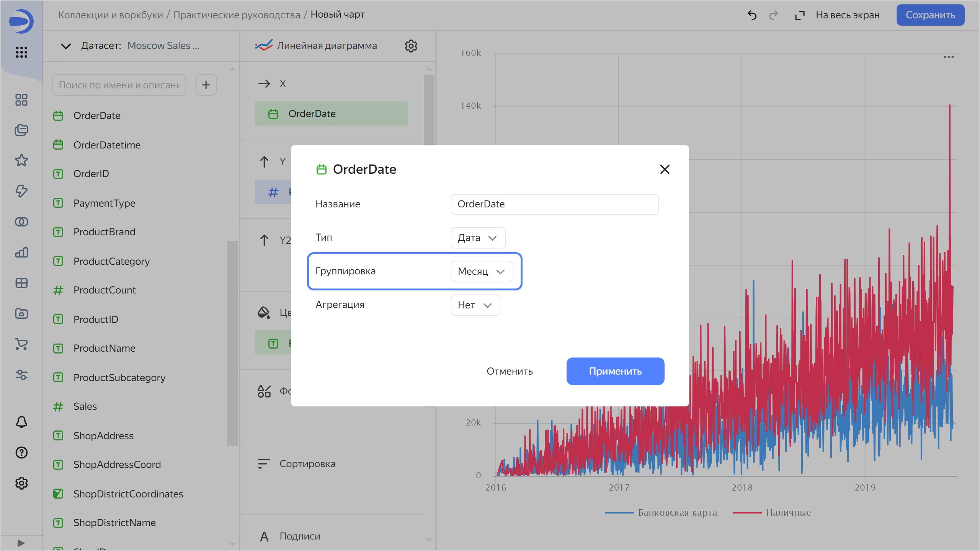Image resolution: width=980 pixels, height=551 pixels.
Task: Expand the left sidebar panel arrow
Action: [x=21, y=543]
